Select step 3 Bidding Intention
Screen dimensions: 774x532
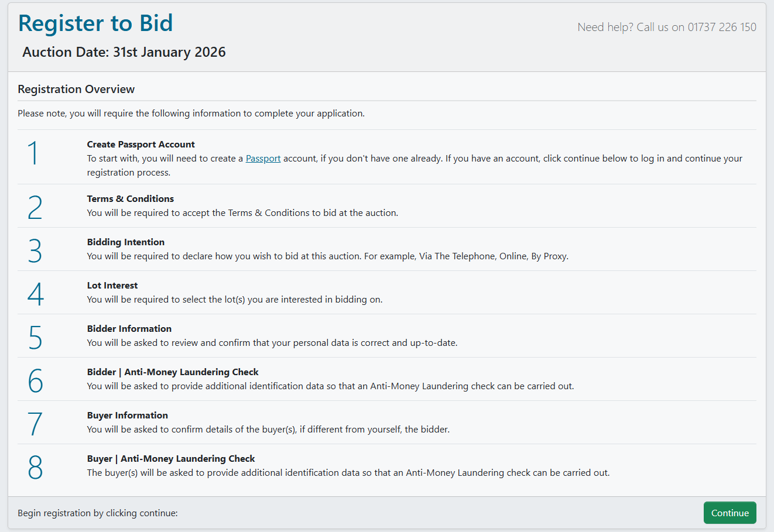(125, 242)
